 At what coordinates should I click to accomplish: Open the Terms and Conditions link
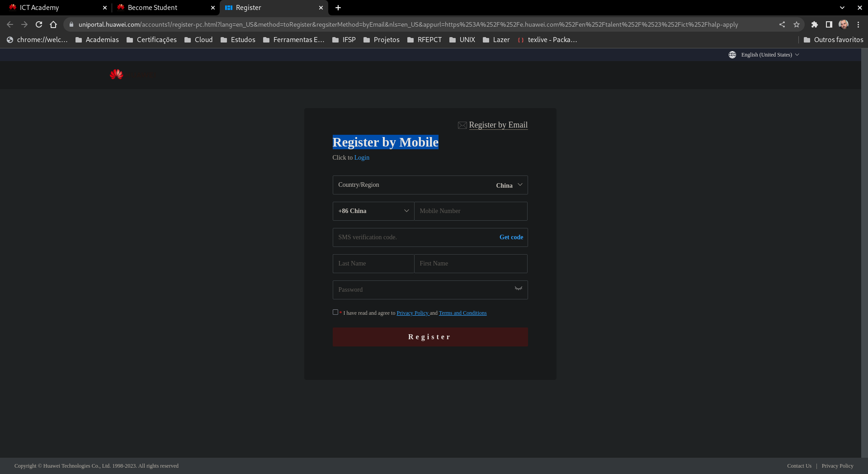(x=462, y=313)
